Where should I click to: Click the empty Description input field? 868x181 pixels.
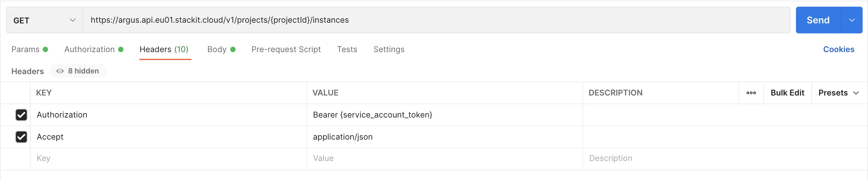point(724,158)
